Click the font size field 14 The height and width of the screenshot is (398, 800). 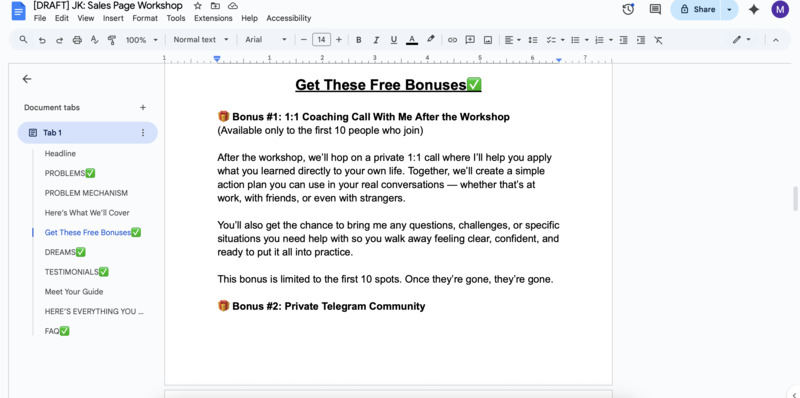(321, 40)
